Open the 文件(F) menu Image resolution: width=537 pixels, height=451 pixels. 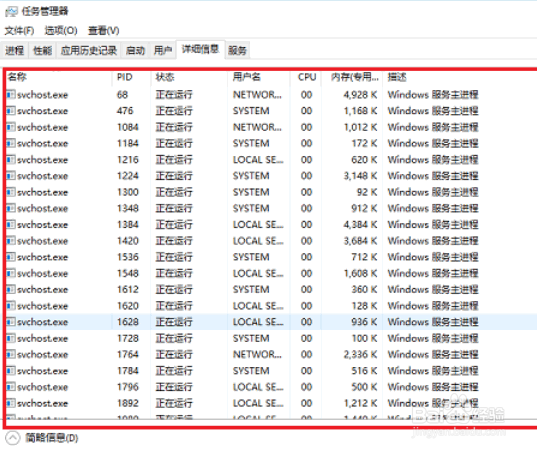coord(19,31)
